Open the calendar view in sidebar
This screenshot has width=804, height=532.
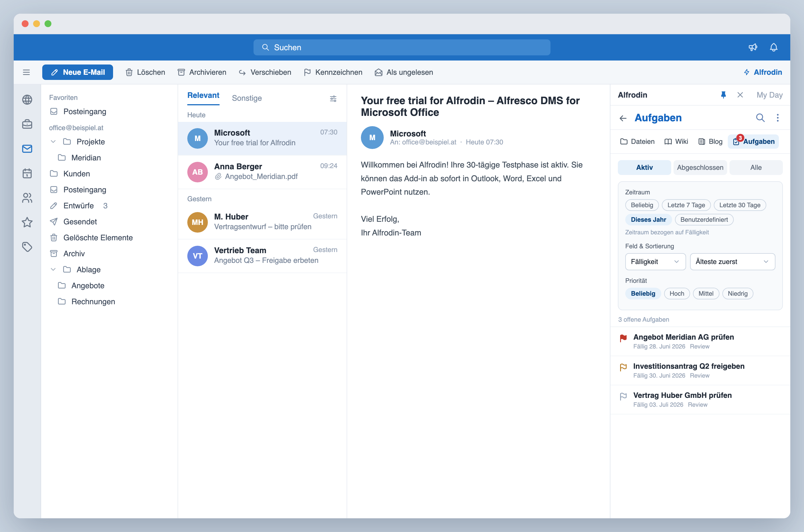(x=27, y=173)
